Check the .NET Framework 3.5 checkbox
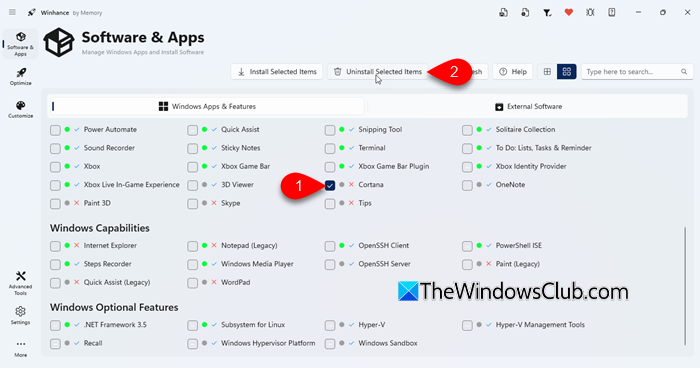 point(55,325)
